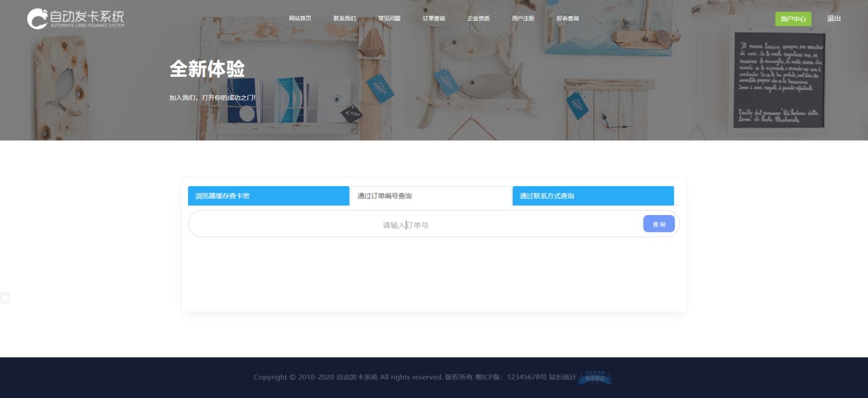Go to 用户注册 page
Viewport: 868px width, 398px height.
pyautogui.click(x=523, y=19)
